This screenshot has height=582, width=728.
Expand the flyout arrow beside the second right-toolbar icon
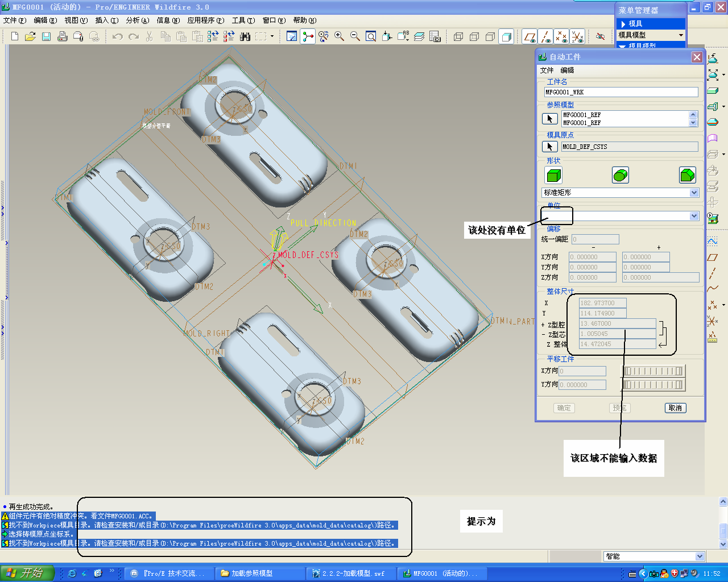click(x=723, y=74)
